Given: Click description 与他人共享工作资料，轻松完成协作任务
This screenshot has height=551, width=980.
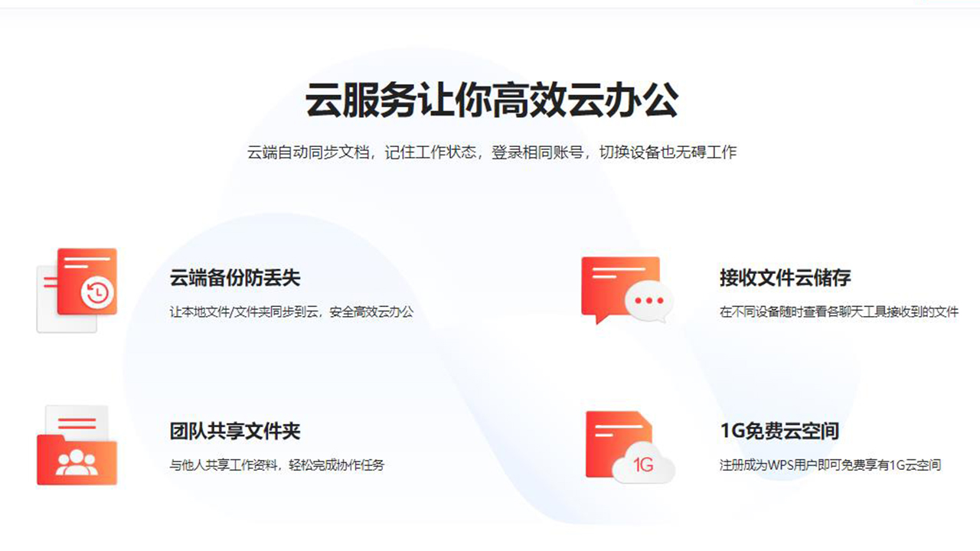Looking at the screenshot, I should coord(276,465).
